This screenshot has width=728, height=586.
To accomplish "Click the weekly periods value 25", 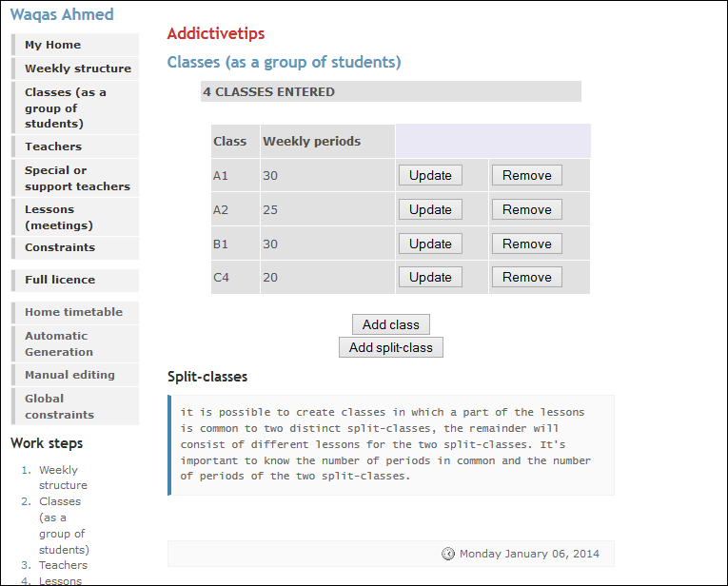I will point(270,210).
